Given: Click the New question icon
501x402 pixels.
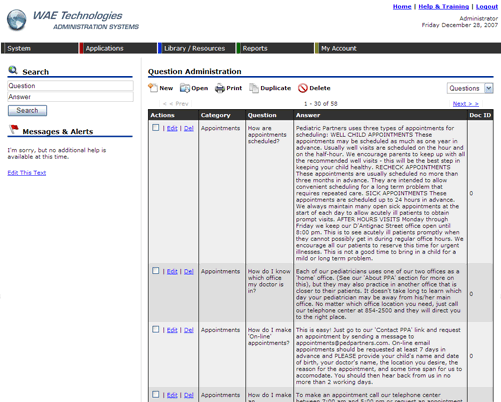Looking at the screenshot, I should point(153,88).
